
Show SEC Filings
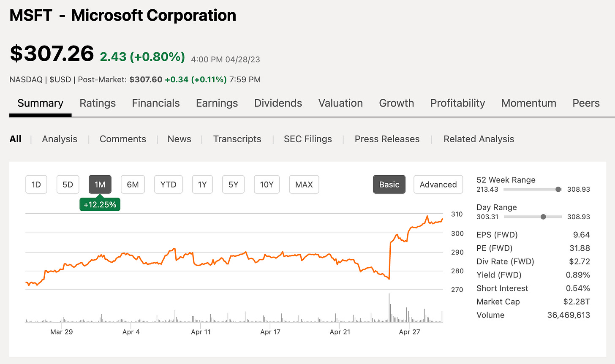pyautogui.click(x=308, y=139)
